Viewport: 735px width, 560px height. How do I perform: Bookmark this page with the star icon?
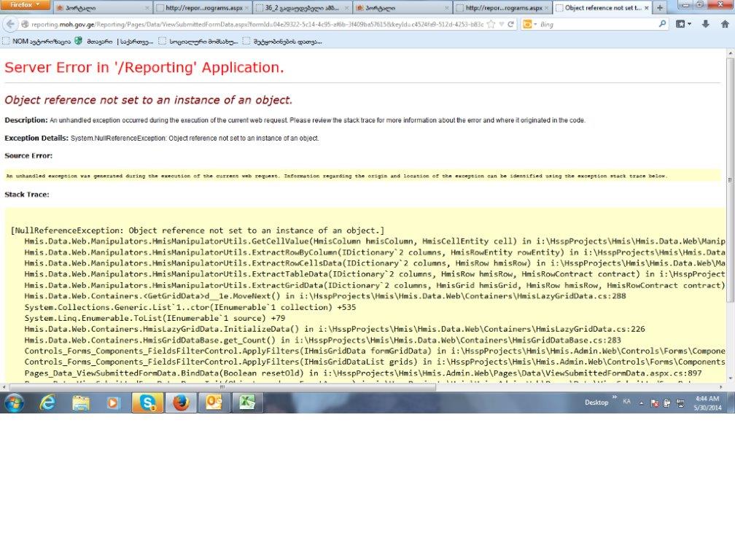pos(491,24)
